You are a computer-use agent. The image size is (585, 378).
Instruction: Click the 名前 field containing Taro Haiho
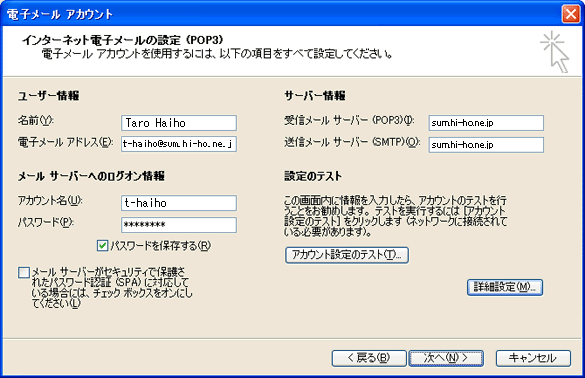179,123
